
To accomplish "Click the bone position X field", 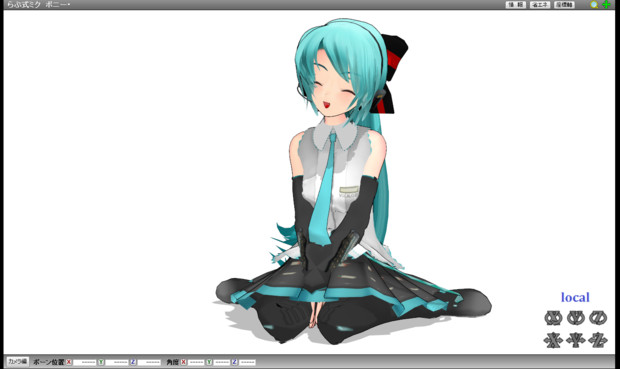I will pos(84,362).
